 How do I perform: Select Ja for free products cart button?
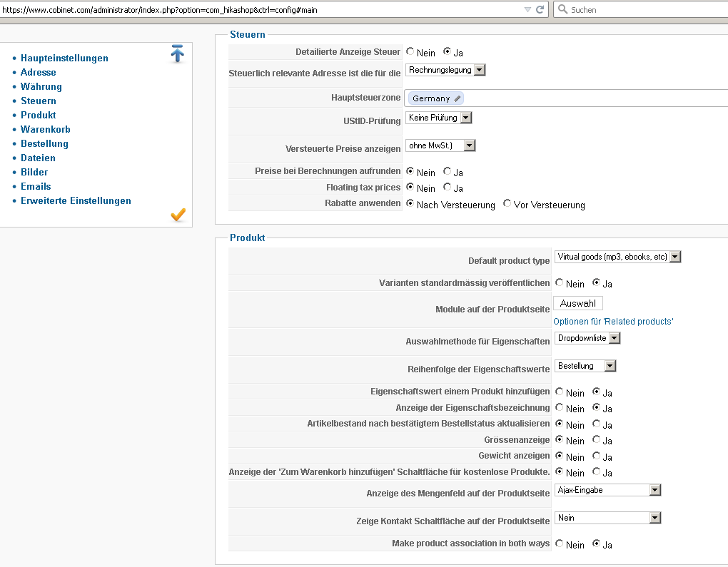pyautogui.click(x=596, y=471)
